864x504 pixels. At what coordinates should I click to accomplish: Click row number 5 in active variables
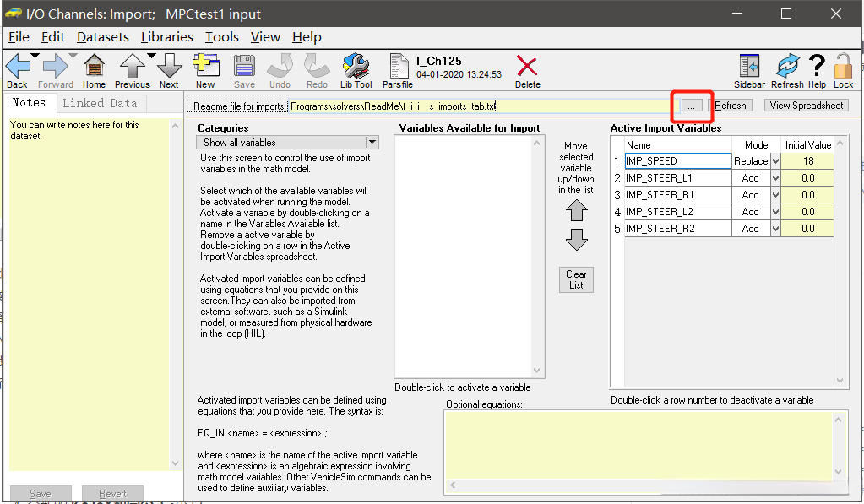click(617, 229)
